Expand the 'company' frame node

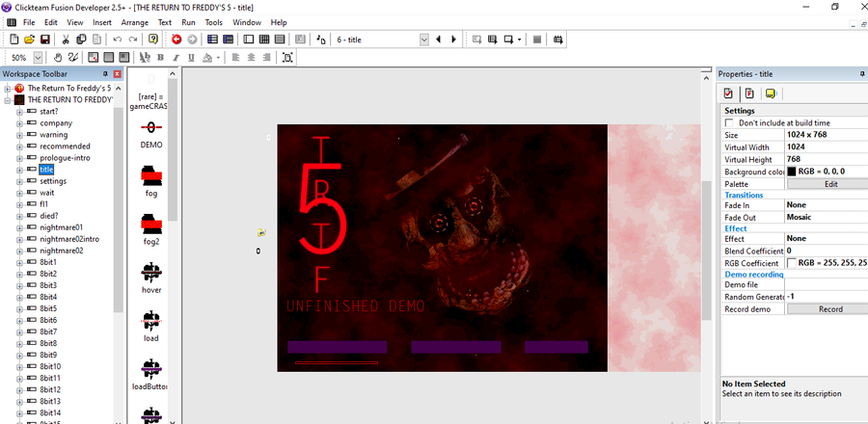click(x=20, y=123)
